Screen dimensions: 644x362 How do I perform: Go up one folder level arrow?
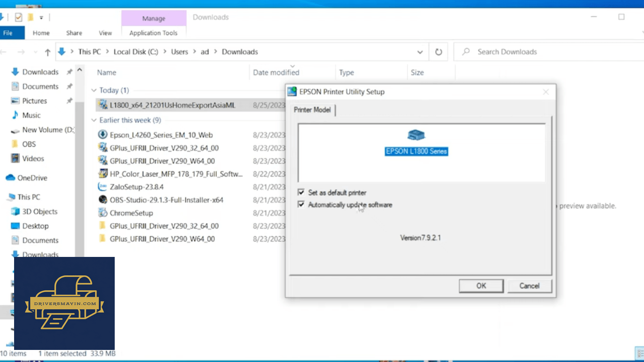coord(47,52)
